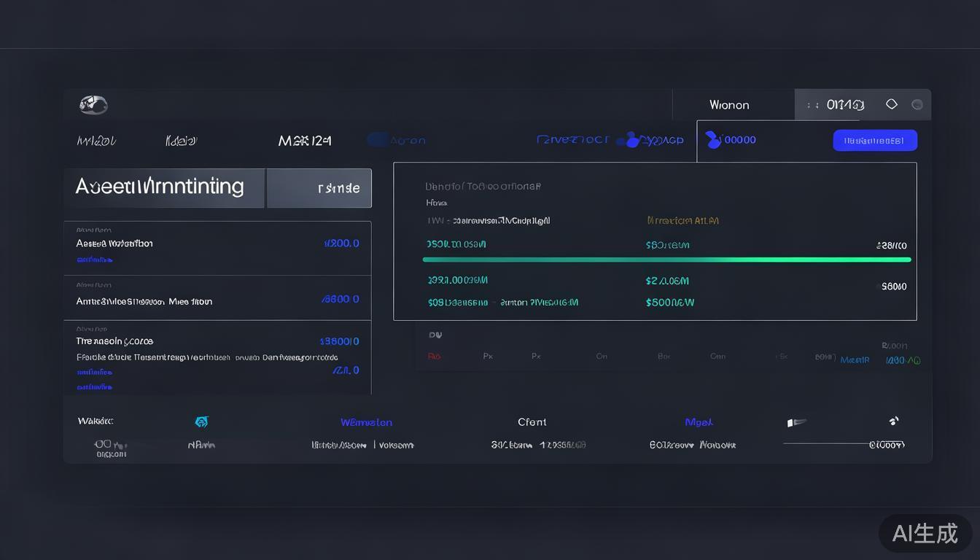Select the Asset Minting list's first entry
The width and height of the screenshot is (980, 560).
(217, 248)
